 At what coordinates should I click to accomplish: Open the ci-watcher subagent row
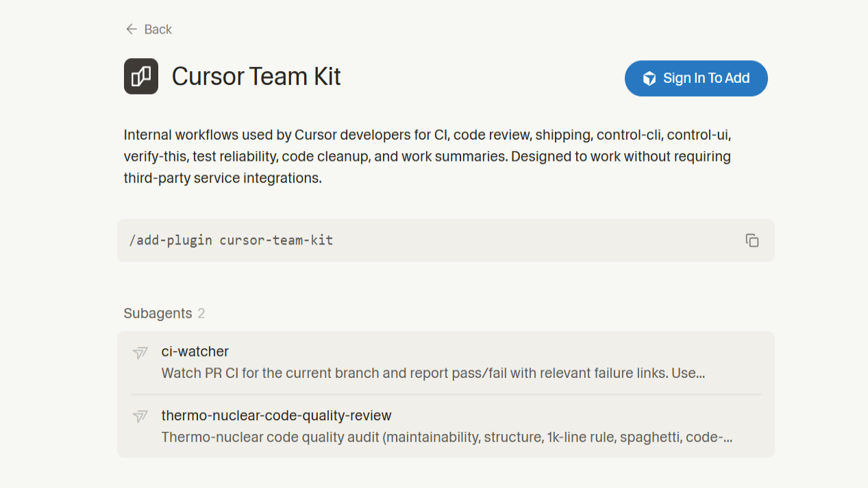coord(446,362)
